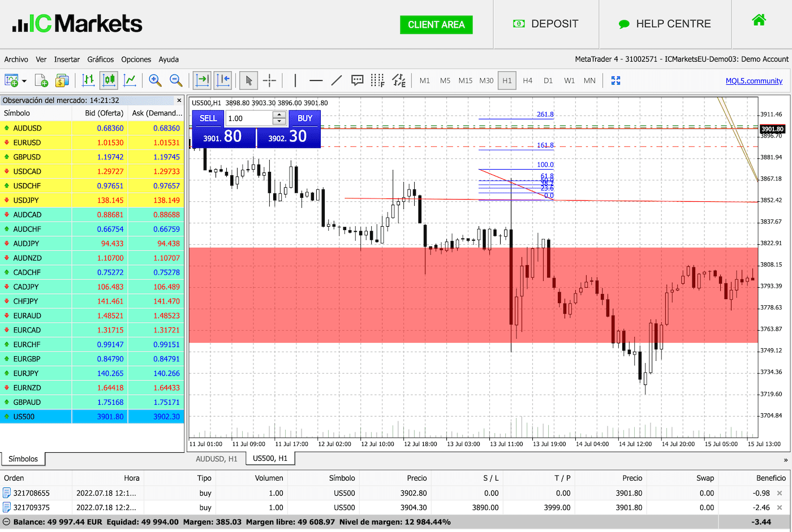Select US500 row in market watch
Screen dimensions: 792x532
(92, 417)
